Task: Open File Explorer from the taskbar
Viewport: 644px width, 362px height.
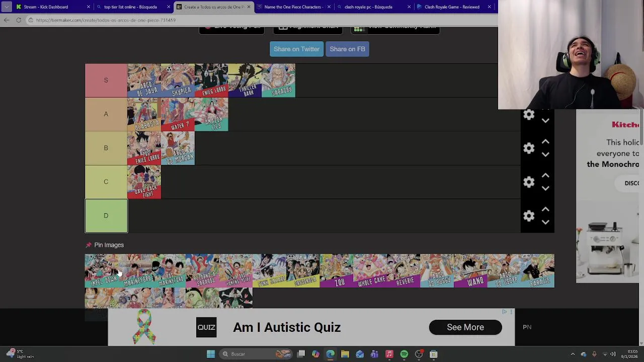Action: point(345,354)
